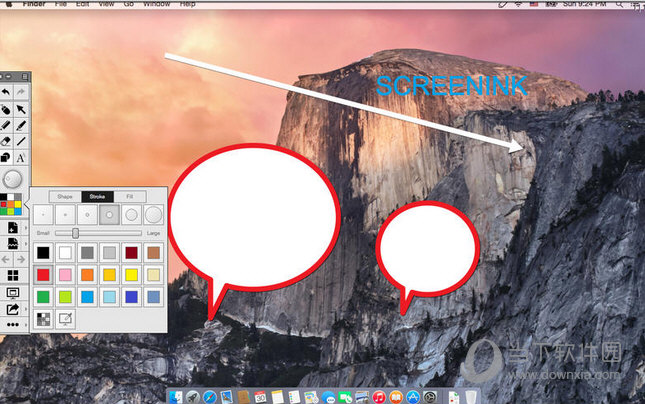Open iTunes from the Dock
The width and height of the screenshot is (645, 404).
379,397
